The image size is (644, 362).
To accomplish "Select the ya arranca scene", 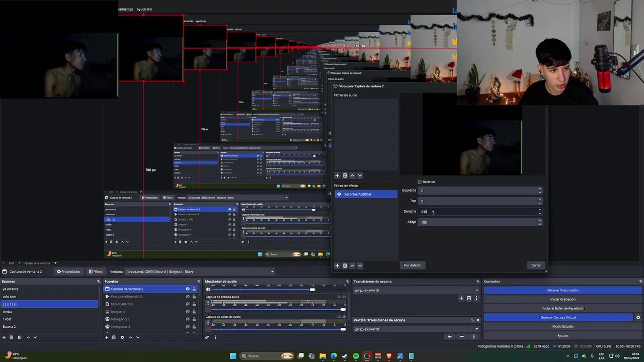I will 49,289.
